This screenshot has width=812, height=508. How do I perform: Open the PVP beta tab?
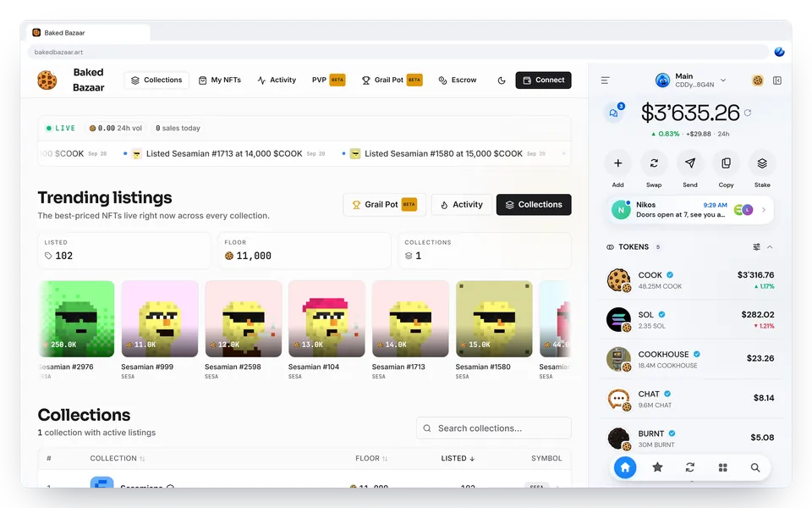click(x=328, y=80)
